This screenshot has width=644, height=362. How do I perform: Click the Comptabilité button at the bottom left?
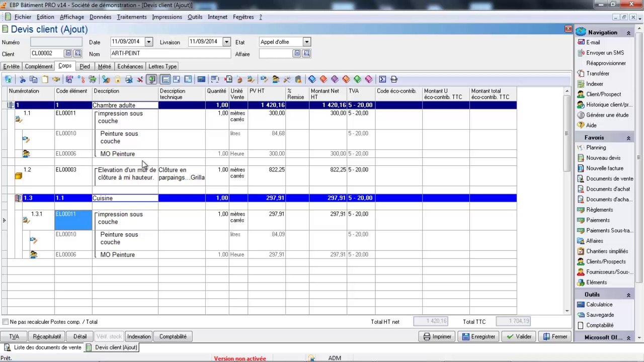(x=173, y=336)
